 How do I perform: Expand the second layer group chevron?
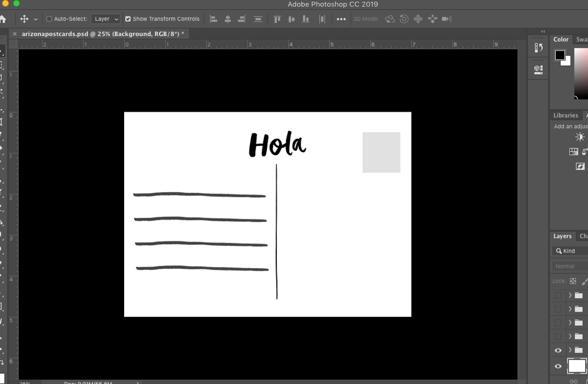coord(570,309)
